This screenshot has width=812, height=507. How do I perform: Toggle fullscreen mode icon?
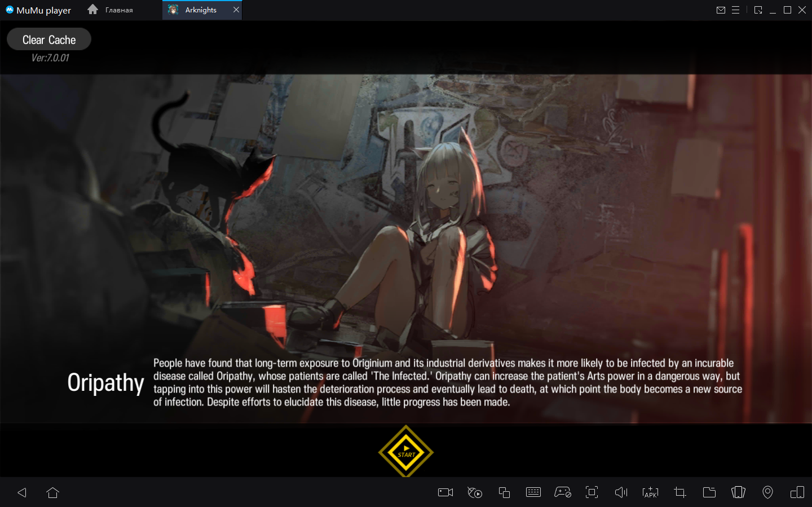(592, 492)
